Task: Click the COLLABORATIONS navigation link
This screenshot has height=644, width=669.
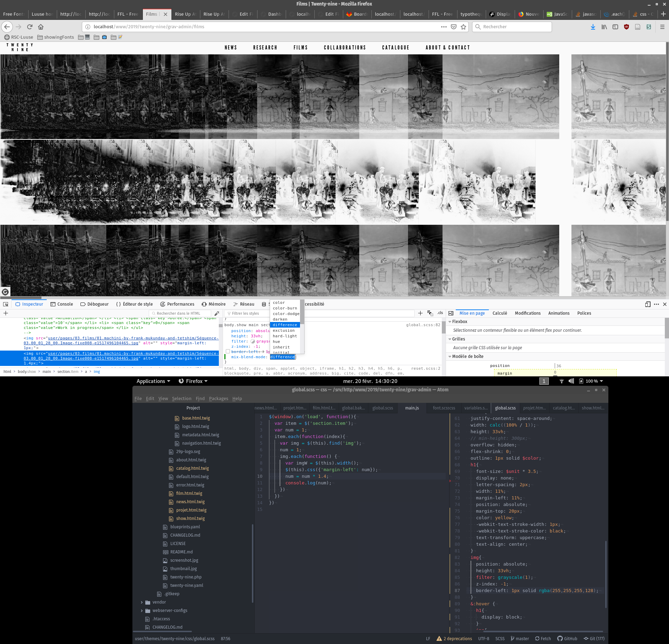Action: coord(345,48)
